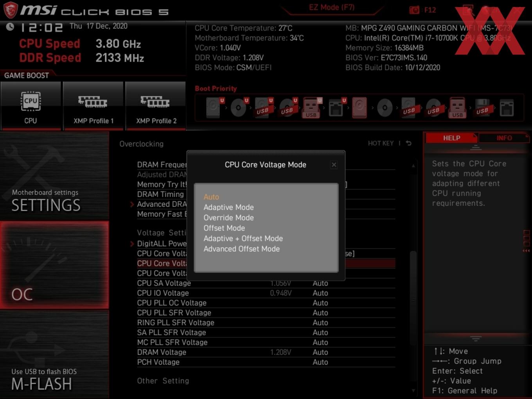Open the MC PLL SFR Voltage Auto value

coord(320,342)
